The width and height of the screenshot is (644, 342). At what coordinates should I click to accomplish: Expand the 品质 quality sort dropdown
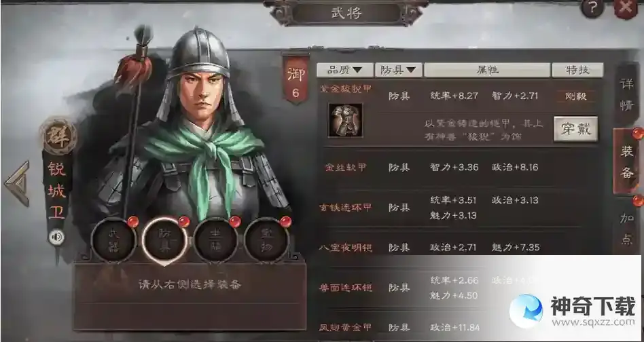pos(345,70)
